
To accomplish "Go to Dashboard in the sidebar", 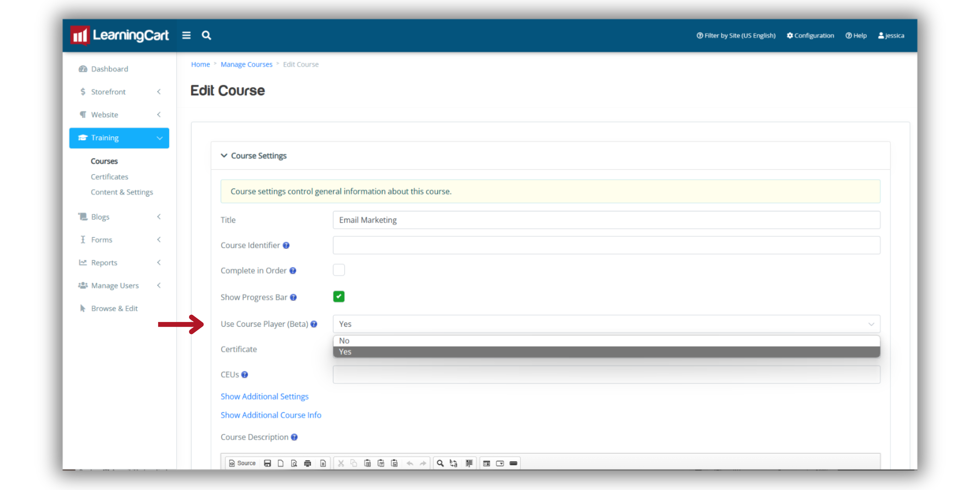I will (103, 69).
